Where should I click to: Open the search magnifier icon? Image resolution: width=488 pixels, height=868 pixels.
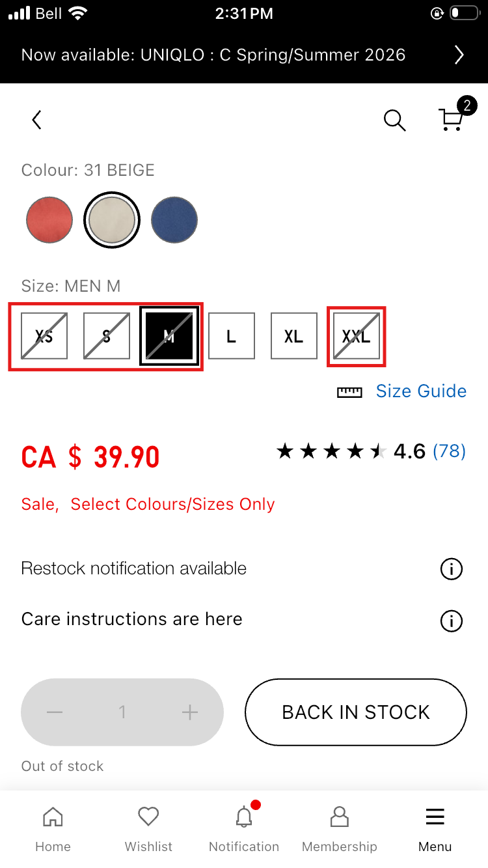(394, 120)
